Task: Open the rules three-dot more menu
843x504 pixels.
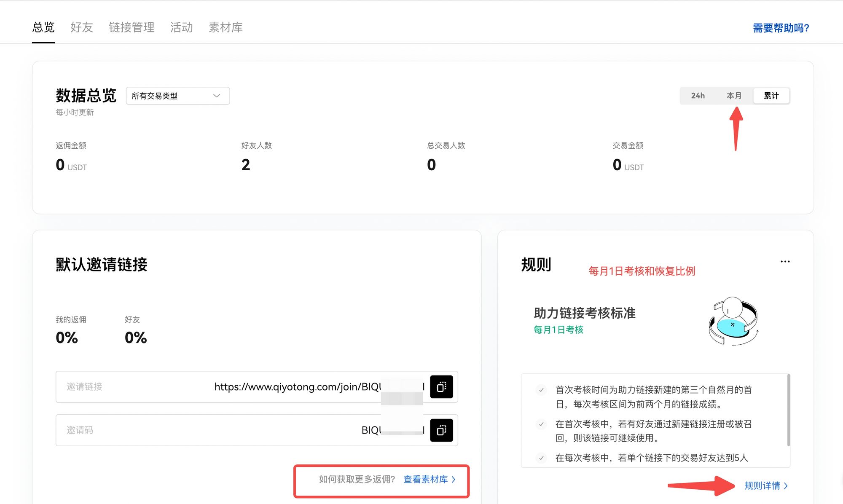Action: pyautogui.click(x=785, y=262)
